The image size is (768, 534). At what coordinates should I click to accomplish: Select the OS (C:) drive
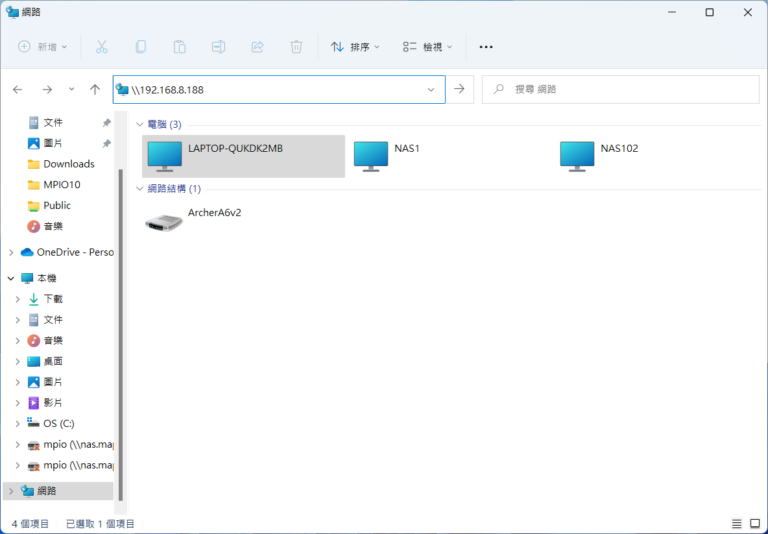click(x=51, y=424)
